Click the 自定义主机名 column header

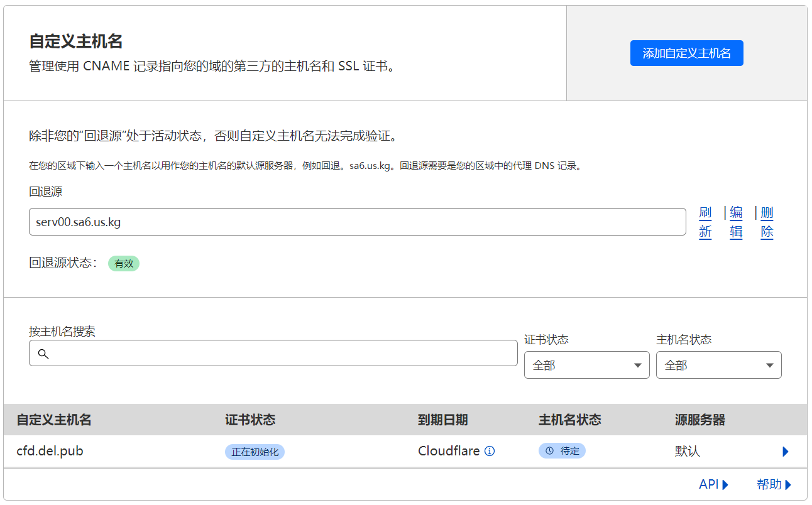coord(54,420)
